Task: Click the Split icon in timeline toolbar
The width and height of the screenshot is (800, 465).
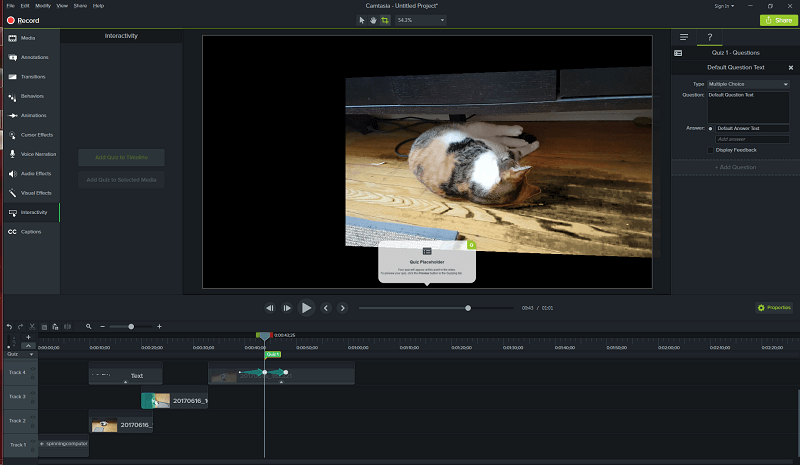Action: (67, 327)
